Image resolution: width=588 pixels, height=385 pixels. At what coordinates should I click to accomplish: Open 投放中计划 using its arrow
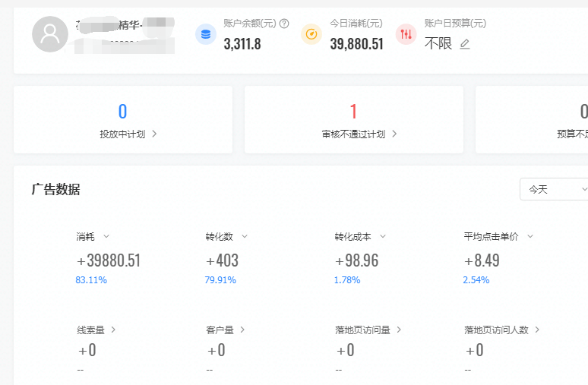154,134
